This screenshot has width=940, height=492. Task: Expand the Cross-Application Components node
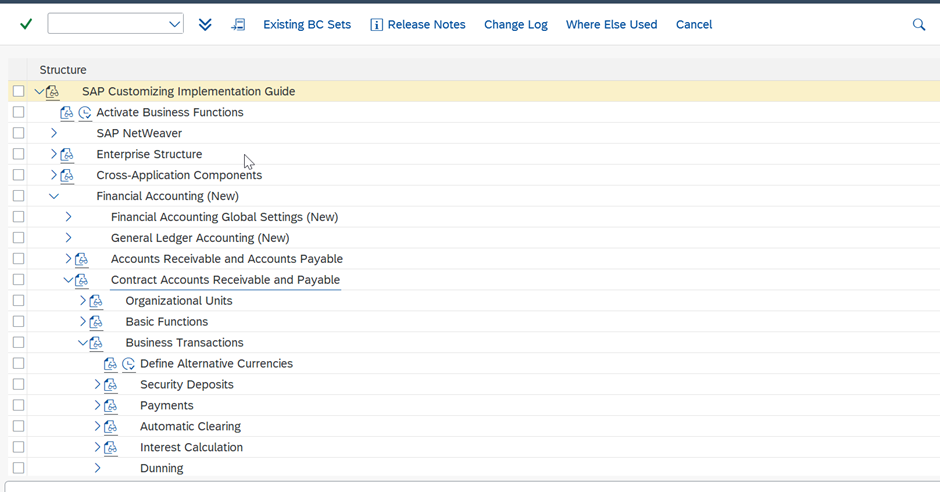pos(53,175)
